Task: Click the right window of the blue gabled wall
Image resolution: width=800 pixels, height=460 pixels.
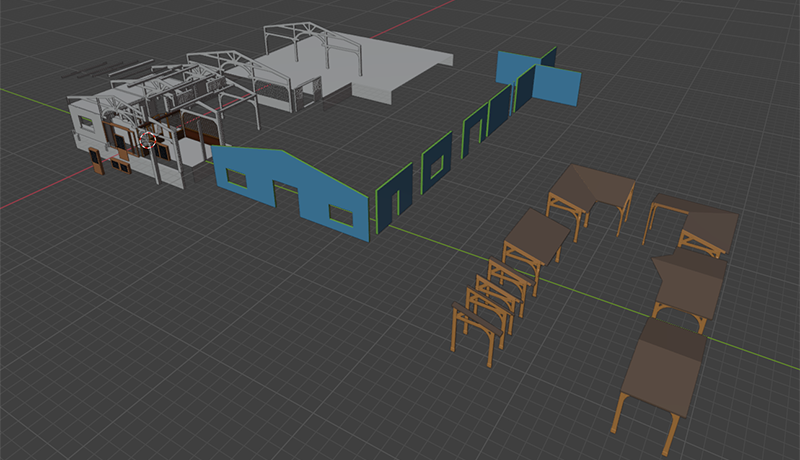Action: pos(341,214)
